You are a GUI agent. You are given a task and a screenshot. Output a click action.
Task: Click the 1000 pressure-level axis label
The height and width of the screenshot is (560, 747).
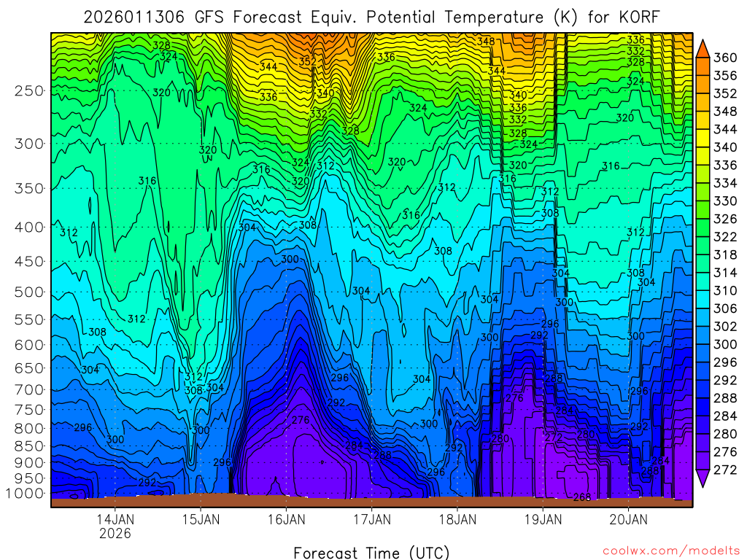click(x=25, y=494)
